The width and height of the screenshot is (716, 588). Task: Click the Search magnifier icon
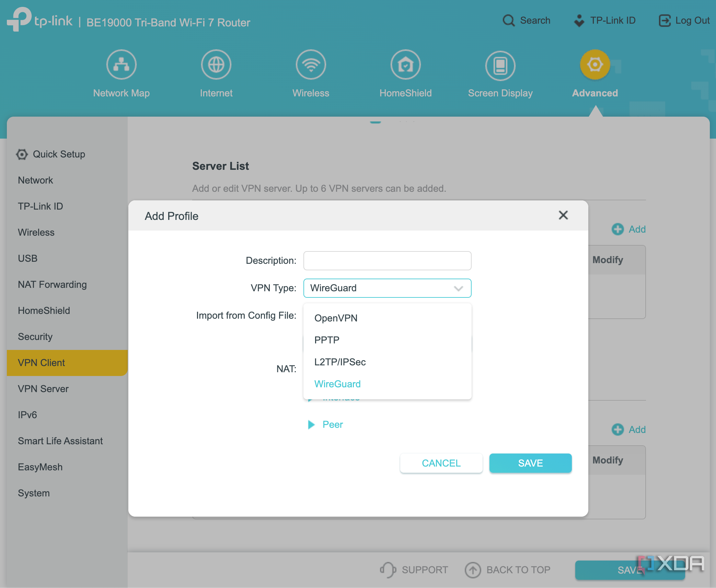pyautogui.click(x=508, y=21)
